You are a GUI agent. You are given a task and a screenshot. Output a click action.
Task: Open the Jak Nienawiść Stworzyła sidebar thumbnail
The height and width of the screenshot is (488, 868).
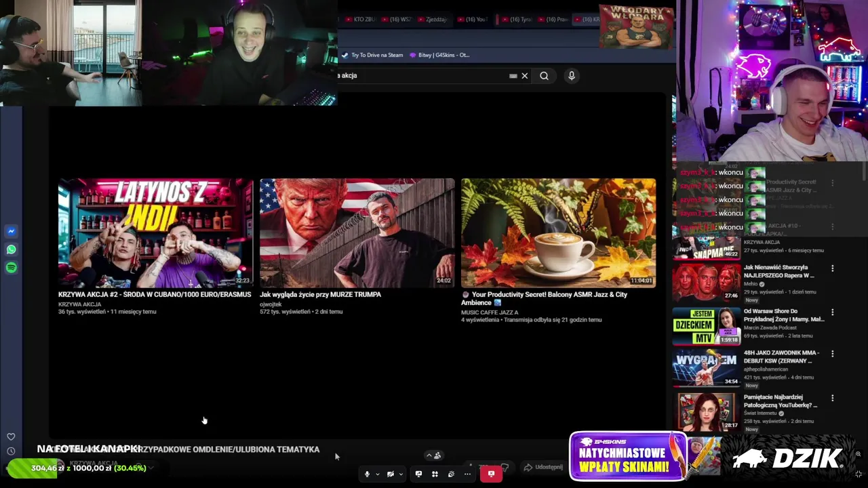(x=706, y=282)
